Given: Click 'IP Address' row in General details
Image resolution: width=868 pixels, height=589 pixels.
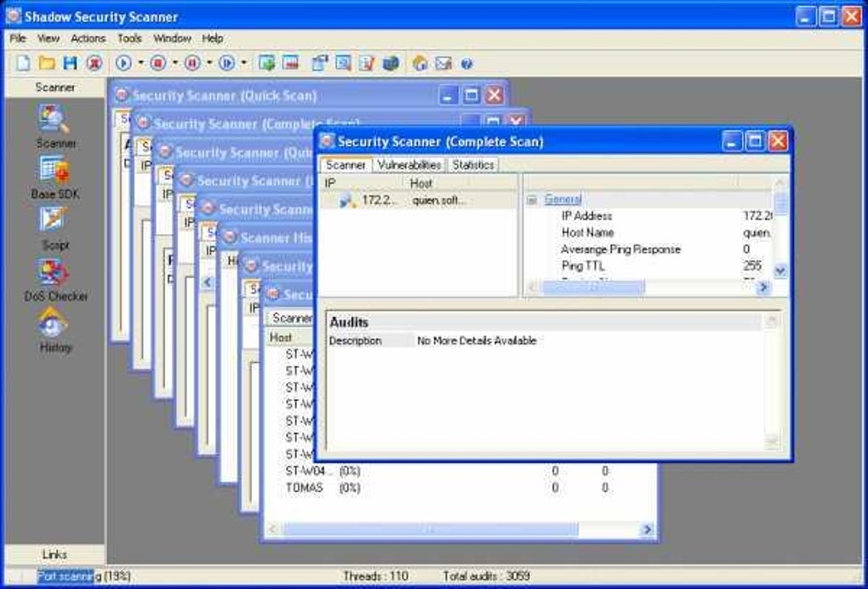Looking at the screenshot, I should tap(648, 216).
